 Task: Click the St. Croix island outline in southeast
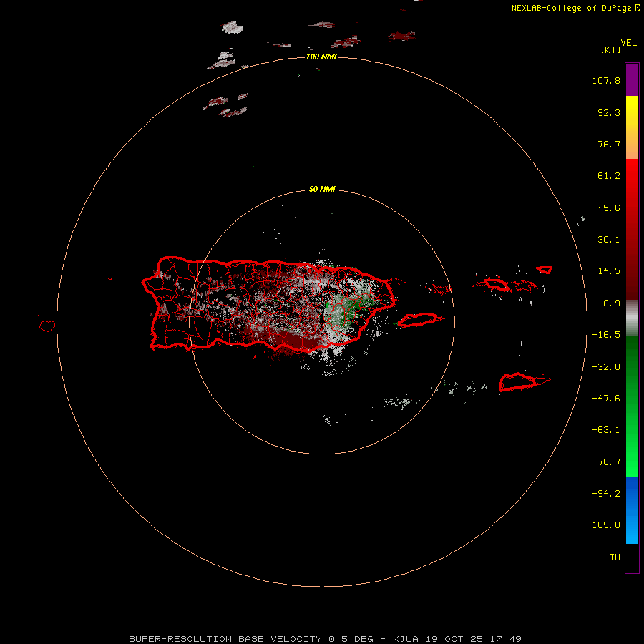[x=518, y=382]
